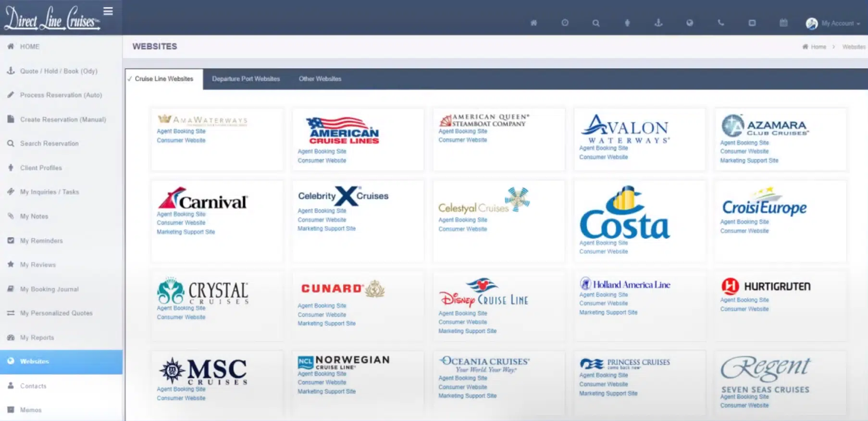Open the clock icon in top toolbar
This screenshot has width=868, height=421.
point(565,23)
